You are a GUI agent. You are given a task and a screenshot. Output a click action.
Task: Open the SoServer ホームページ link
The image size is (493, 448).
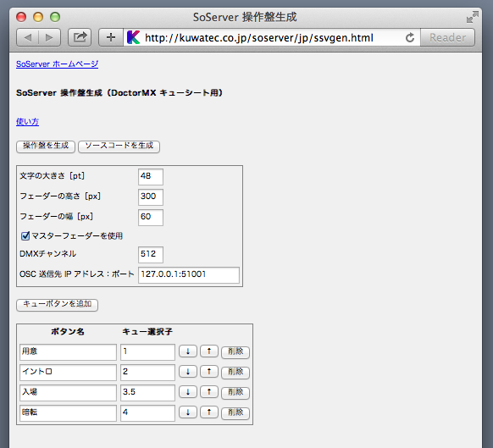click(57, 64)
